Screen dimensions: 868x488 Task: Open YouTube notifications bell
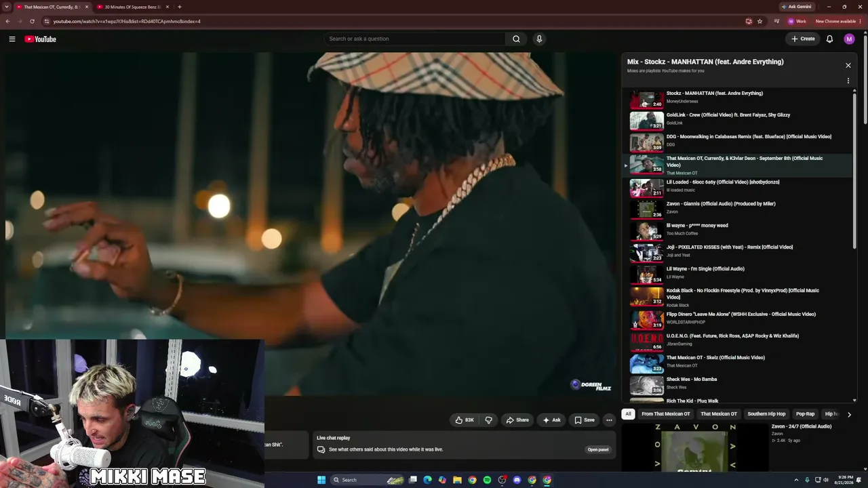(x=829, y=39)
